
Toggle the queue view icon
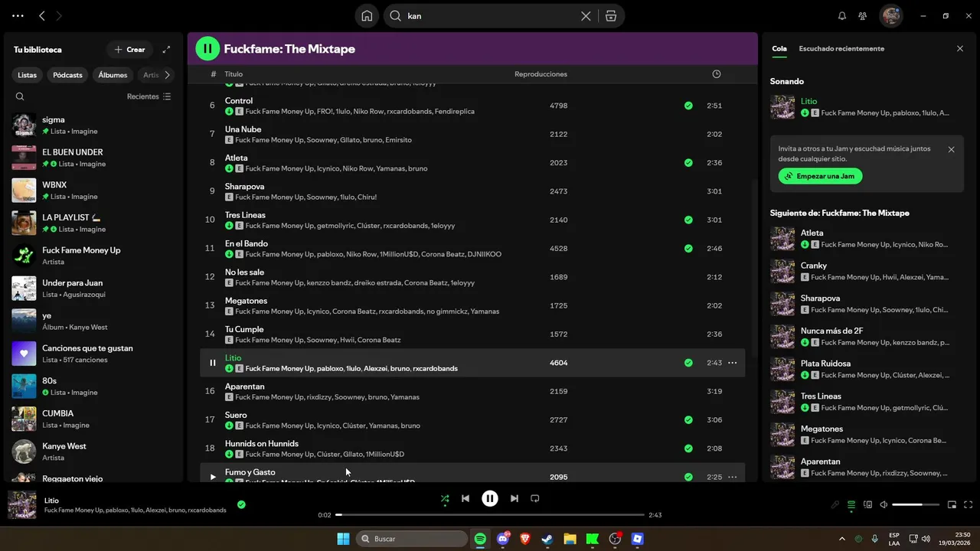(x=851, y=505)
